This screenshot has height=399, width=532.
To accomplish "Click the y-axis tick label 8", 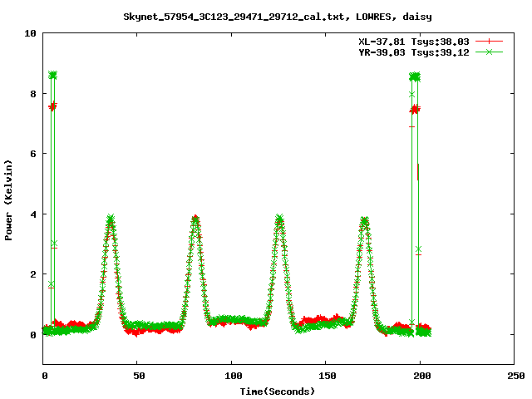I will (33, 94).
